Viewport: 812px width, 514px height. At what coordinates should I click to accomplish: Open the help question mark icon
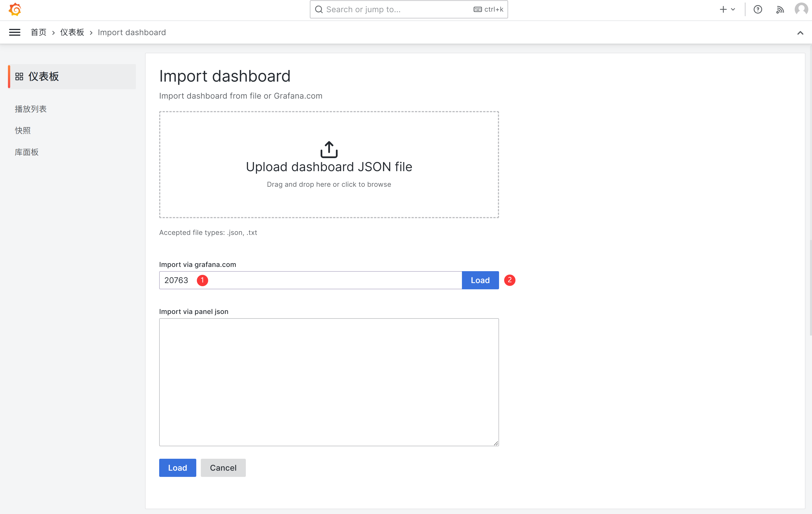(758, 9)
